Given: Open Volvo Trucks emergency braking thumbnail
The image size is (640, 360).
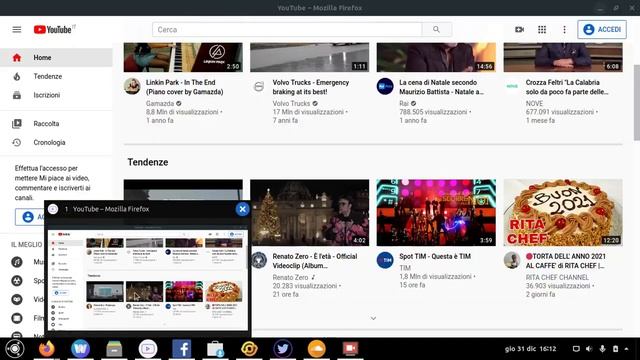Looking at the screenshot, I should [310, 57].
